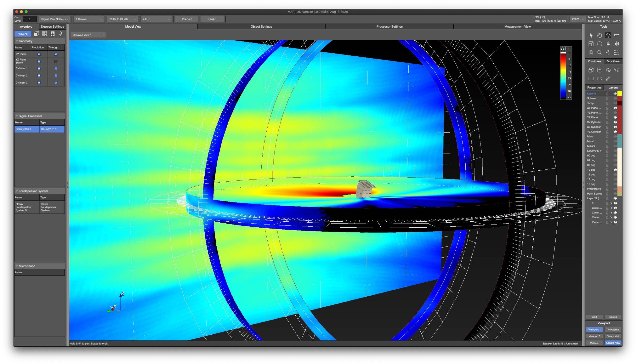Viewport: 636px width, 364px height.
Task: Open the 230 V voltage dropdown
Action: [x=577, y=19]
